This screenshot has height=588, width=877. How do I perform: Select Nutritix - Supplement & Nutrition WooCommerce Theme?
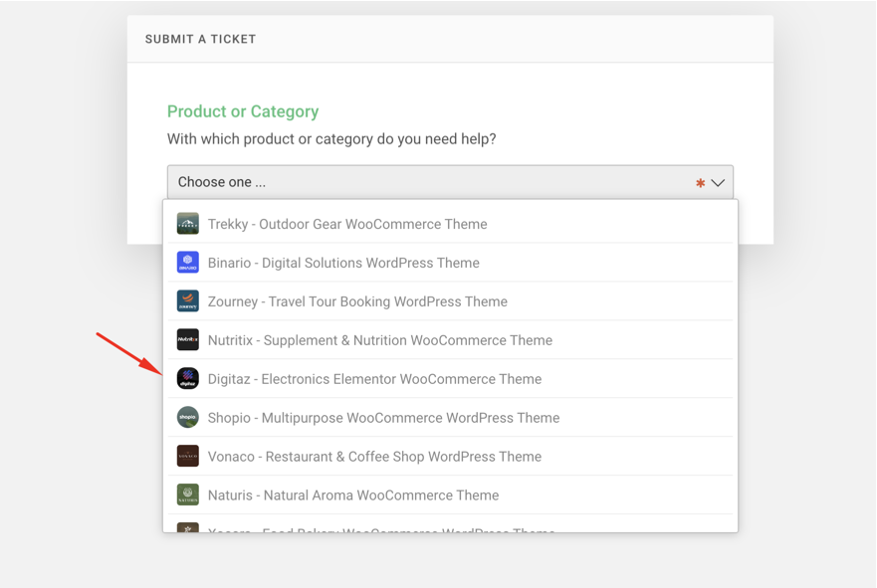point(450,340)
